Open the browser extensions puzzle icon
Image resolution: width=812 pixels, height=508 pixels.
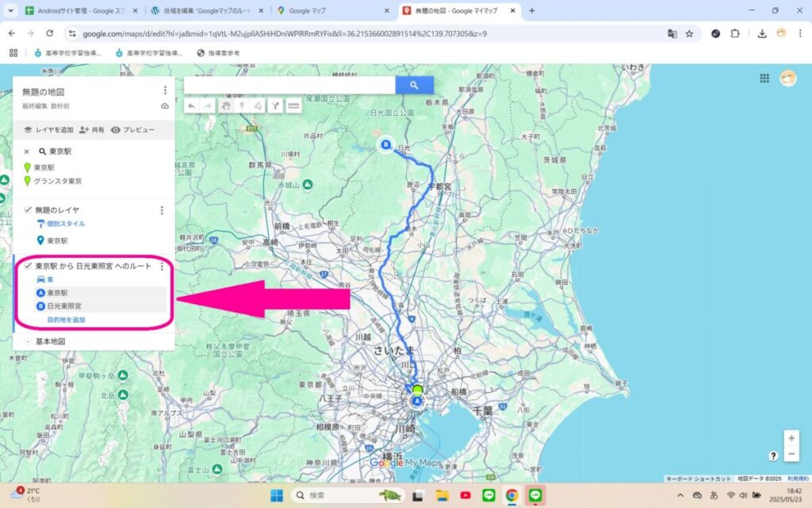click(735, 33)
